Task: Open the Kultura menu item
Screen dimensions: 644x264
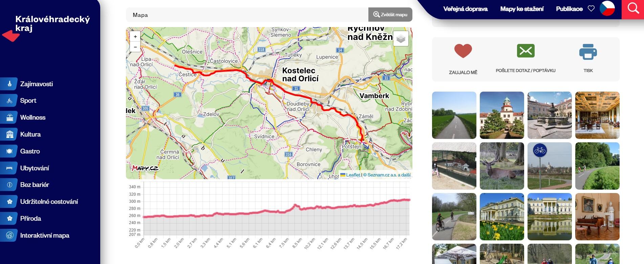Action: click(30, 135)
